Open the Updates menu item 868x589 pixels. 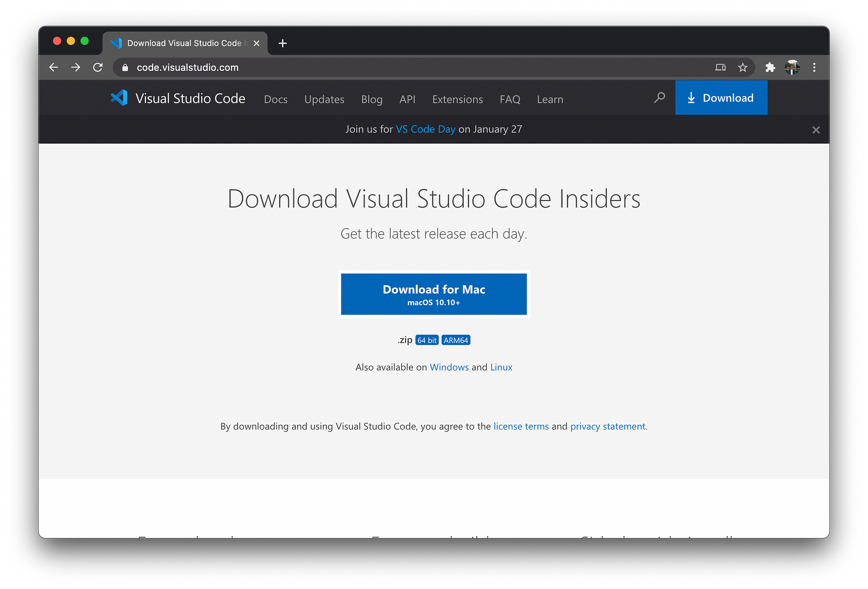324,100
